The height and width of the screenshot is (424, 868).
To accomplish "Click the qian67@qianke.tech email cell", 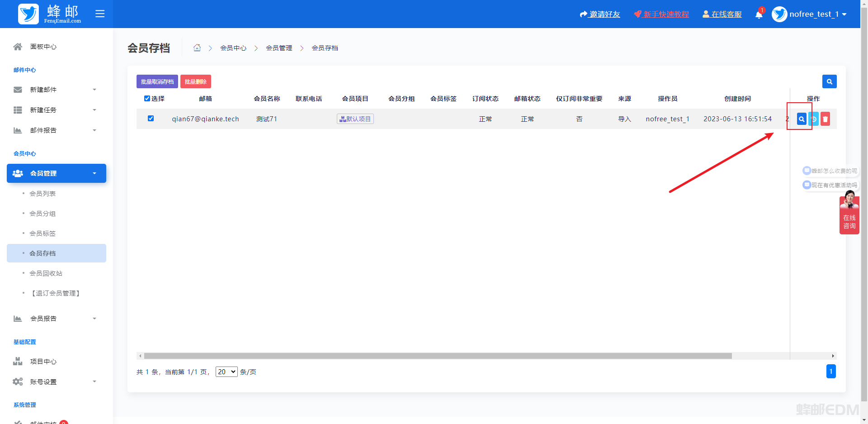I will pyautogui.click(x=205, y=119).
